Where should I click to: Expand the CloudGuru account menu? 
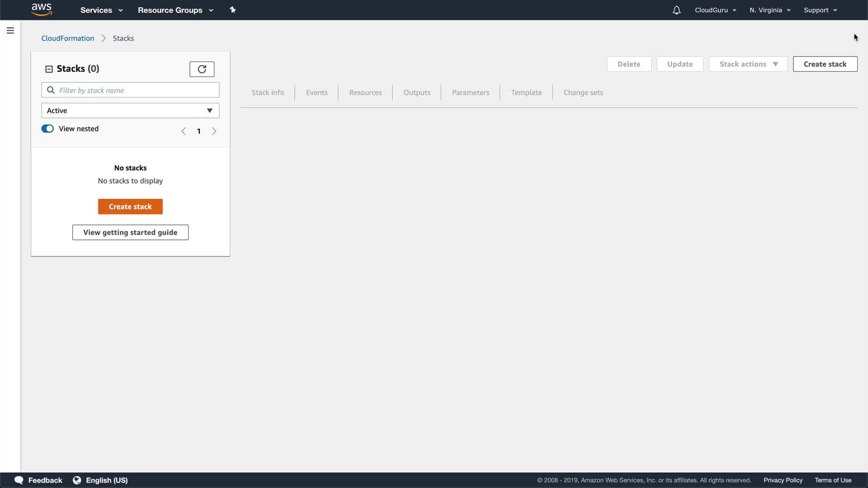coord(715,10)
